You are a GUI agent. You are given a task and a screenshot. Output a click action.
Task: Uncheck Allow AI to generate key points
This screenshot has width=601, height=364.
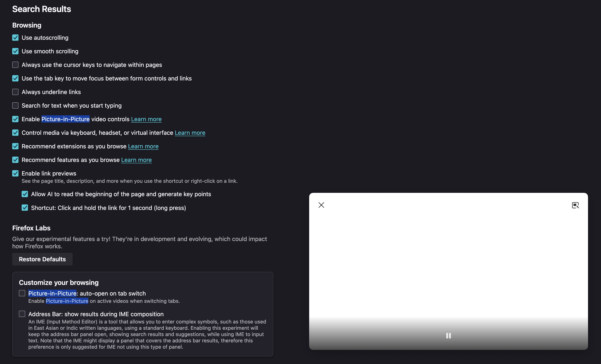point(25,194)
